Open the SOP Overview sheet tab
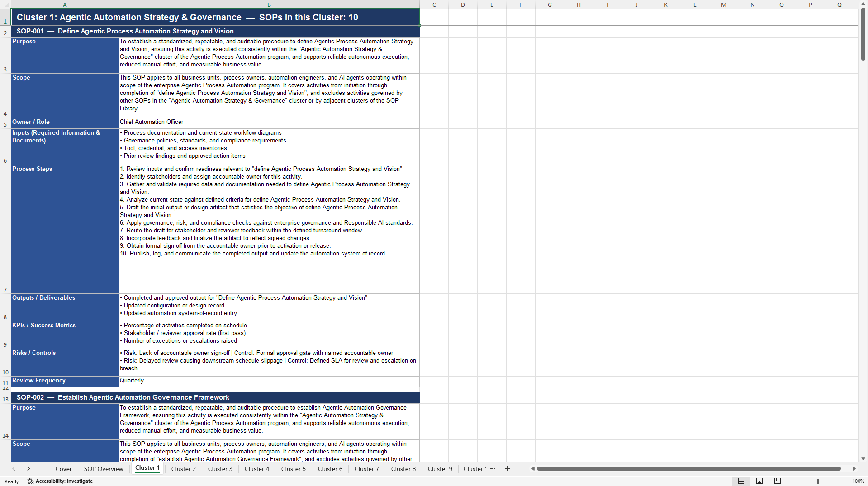The height and width of the screenshot is (486, 868). [104, 469]
